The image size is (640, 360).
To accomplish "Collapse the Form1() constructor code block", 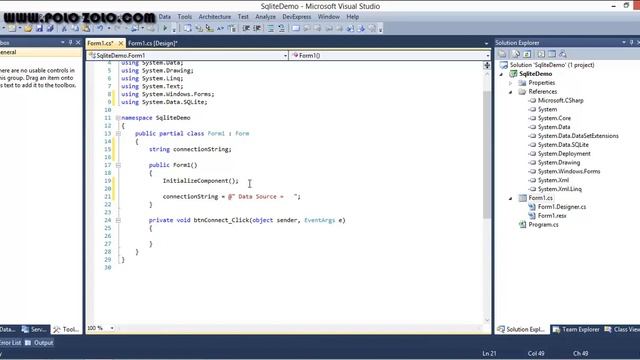I will (x=118, y=165).
